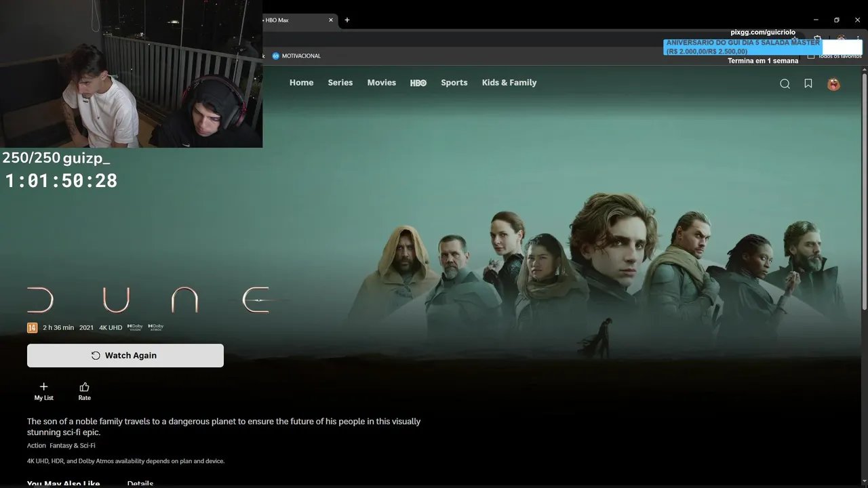The height and width of the screenshot is (488, 868).
Task: Open the Kids & Family section
Action: coord(509,83)
